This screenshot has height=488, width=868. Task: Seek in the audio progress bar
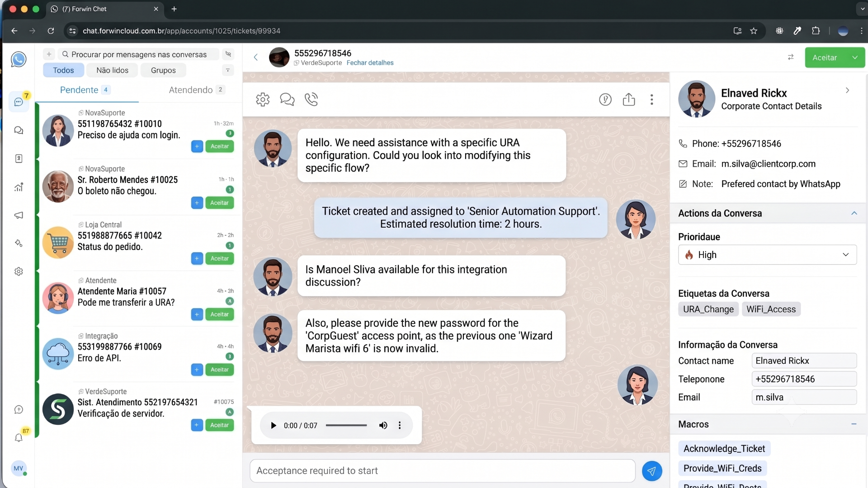[346, 425]
